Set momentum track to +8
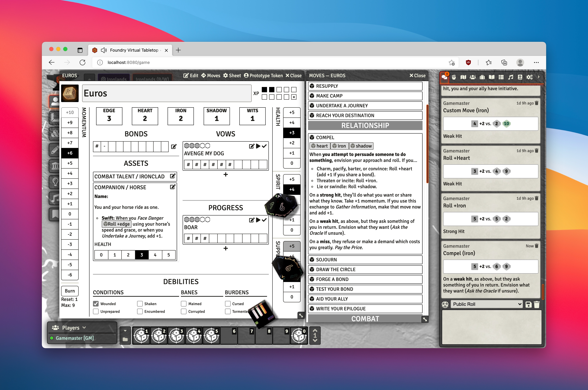The height and width of the screenshot is (390, 588). pos(70,133)
